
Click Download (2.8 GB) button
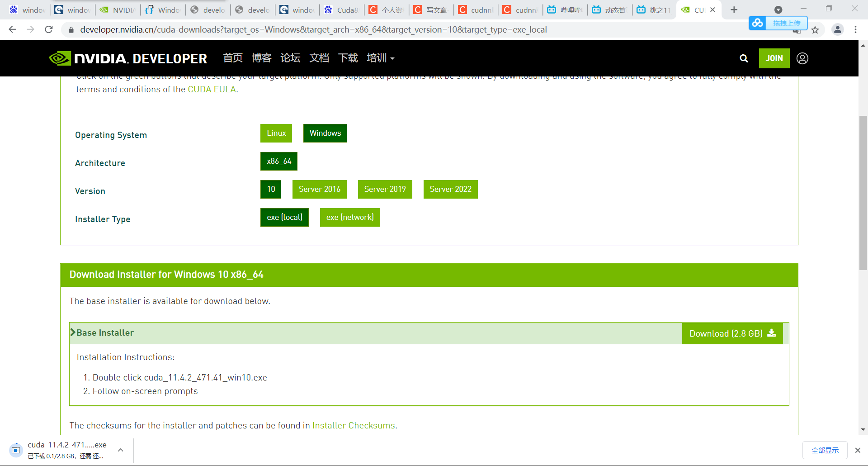[x=732, y=333]
